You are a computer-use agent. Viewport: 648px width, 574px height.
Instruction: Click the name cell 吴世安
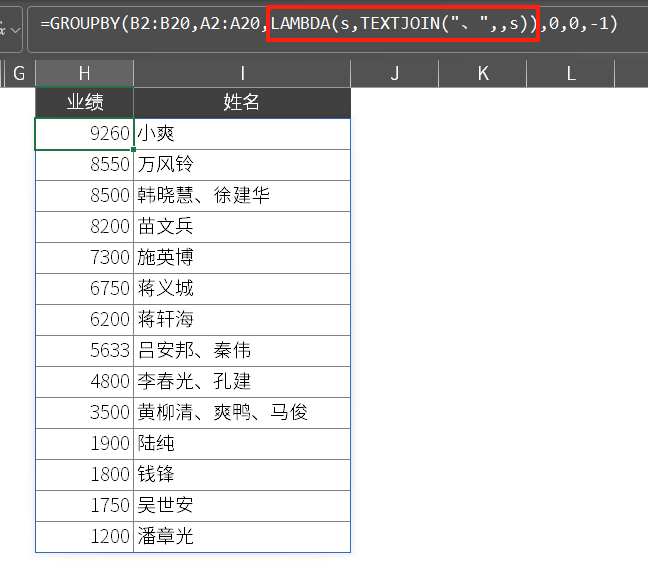(x=242, y=506)
